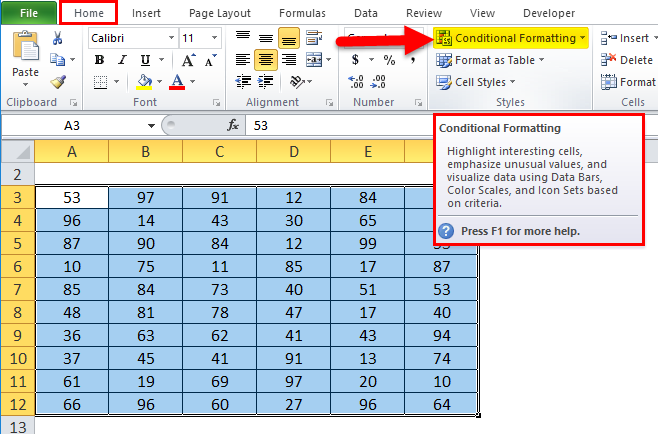Open Paste options arrow
Viewport: 658px width, 434px height.
pyautogui.click(x=25, y=85)
